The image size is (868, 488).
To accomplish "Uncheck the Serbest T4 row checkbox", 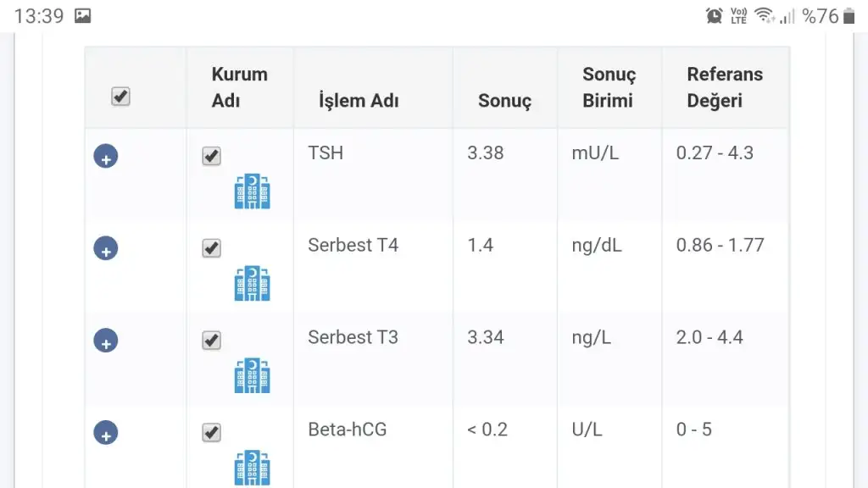I will click(211, 248).
